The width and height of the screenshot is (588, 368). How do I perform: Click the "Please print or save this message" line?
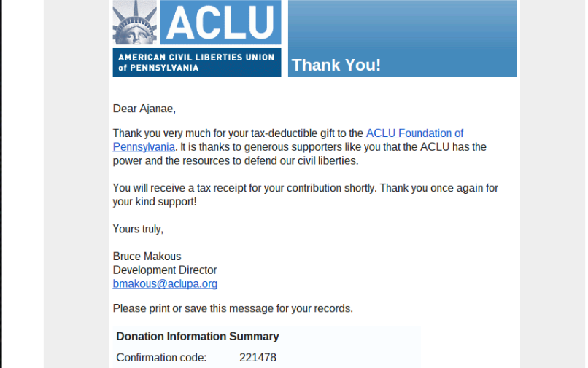[233, 308]
